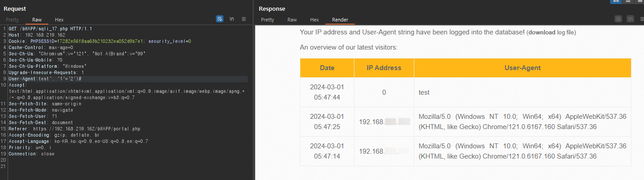
Task: Open the Response Pretty tab
Action: pos(267,20)
